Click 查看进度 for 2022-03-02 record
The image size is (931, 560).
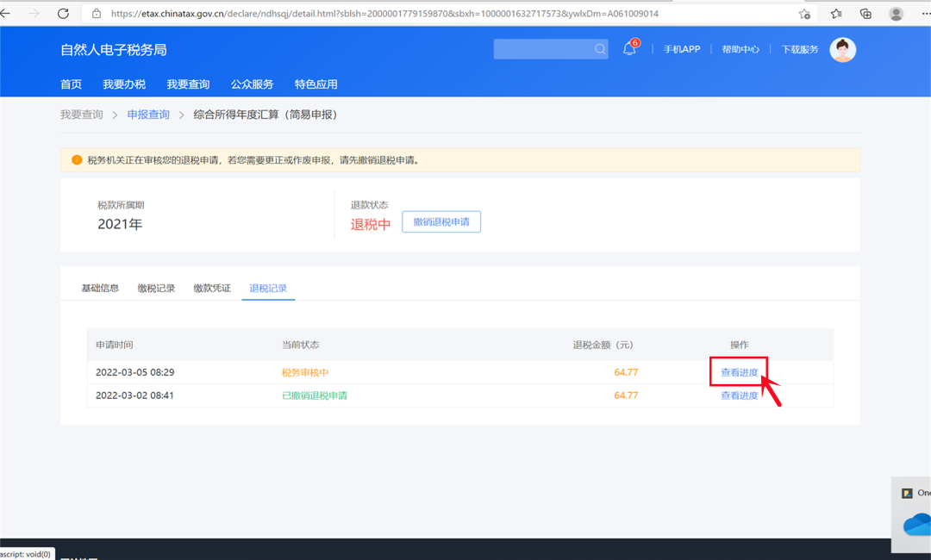[740, 395]
